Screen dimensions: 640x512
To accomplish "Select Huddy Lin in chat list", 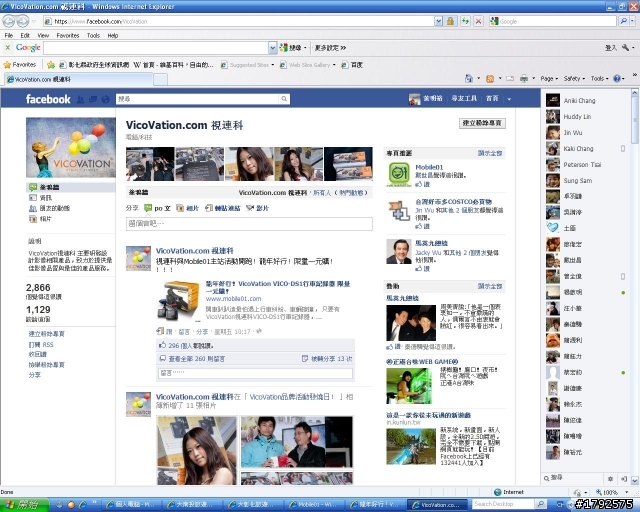I will coord(586,116).
